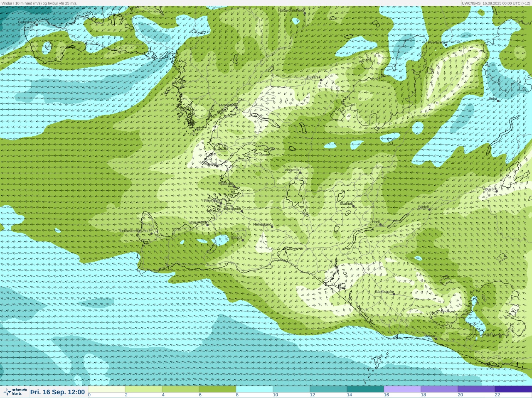This screenshot has width=532, height=398.
Task: Click the Hæll station label
Action: (376, 222)
